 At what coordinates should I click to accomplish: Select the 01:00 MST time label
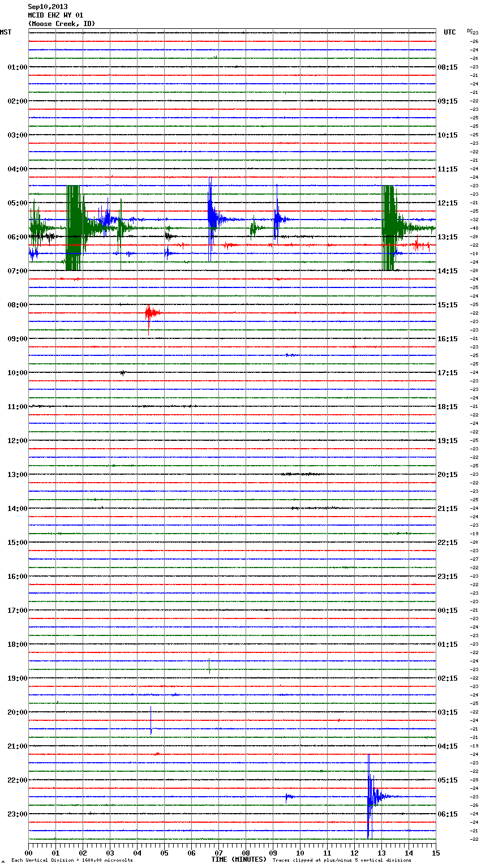(x=18, y=67)
